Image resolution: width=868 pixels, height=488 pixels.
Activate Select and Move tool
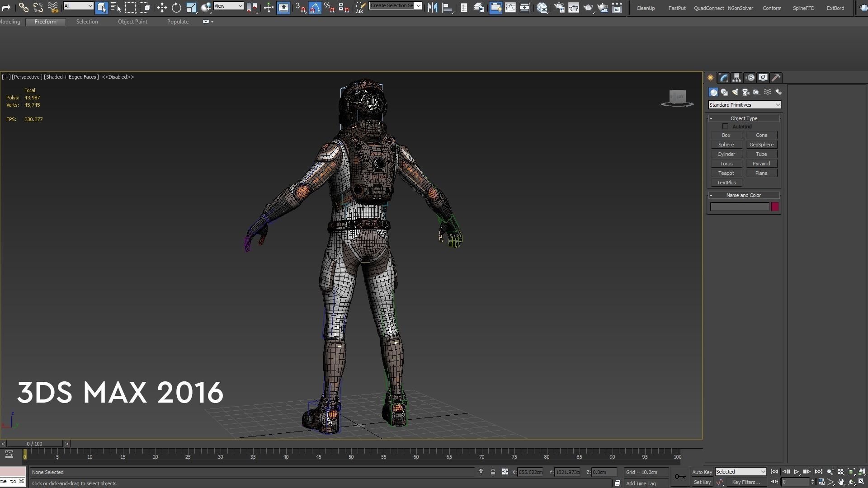point(161,8)
